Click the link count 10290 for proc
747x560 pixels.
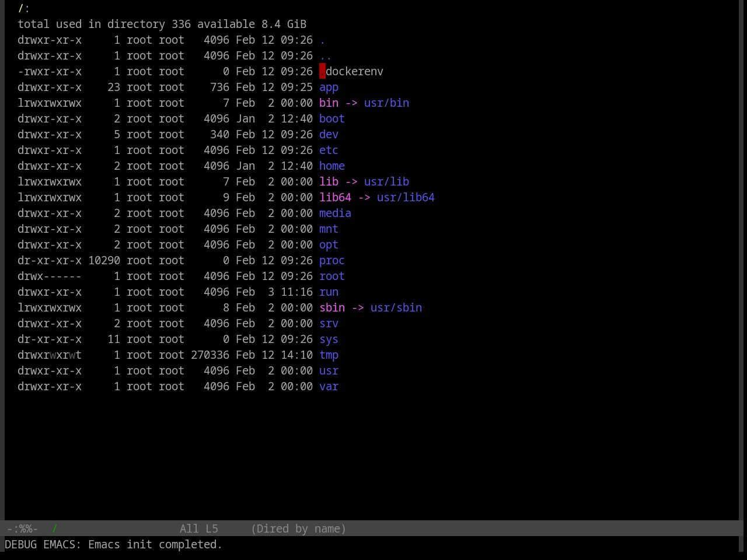(x=104, y=260)
